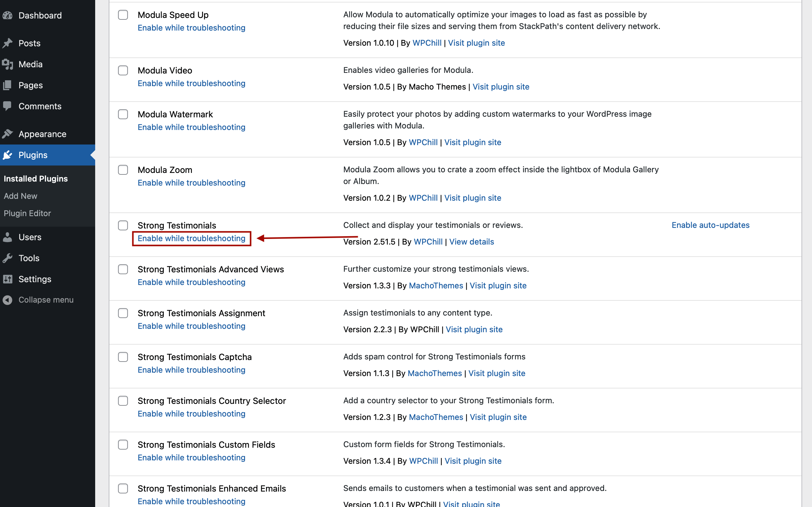812x507 pixels.
Task: Click the Appearance paintbrush icon
Action: point(7,134)
